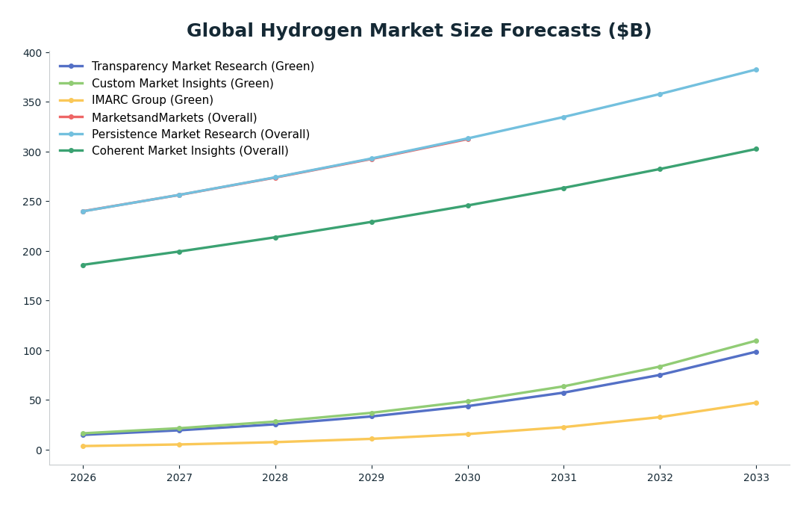Click the Persistence Market Research 2033 data point
The width and height of the screenshot is (812, 505).
coord(756,70)
